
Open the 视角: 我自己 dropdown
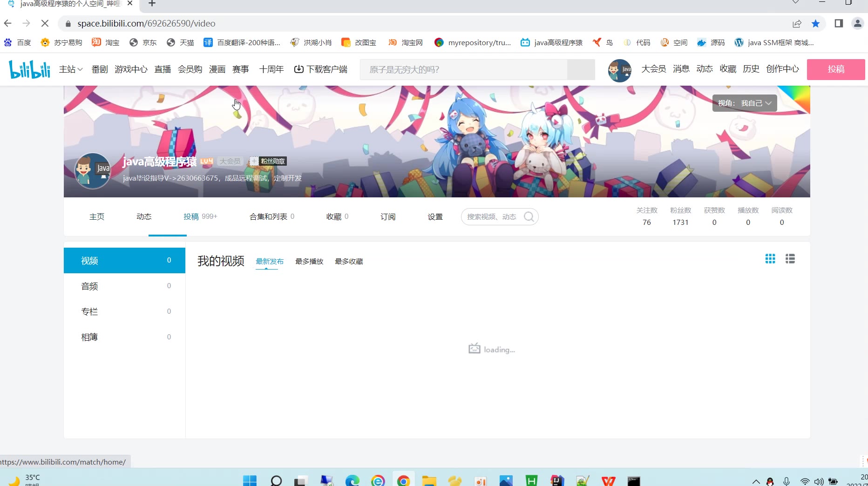tap(745, 103)
